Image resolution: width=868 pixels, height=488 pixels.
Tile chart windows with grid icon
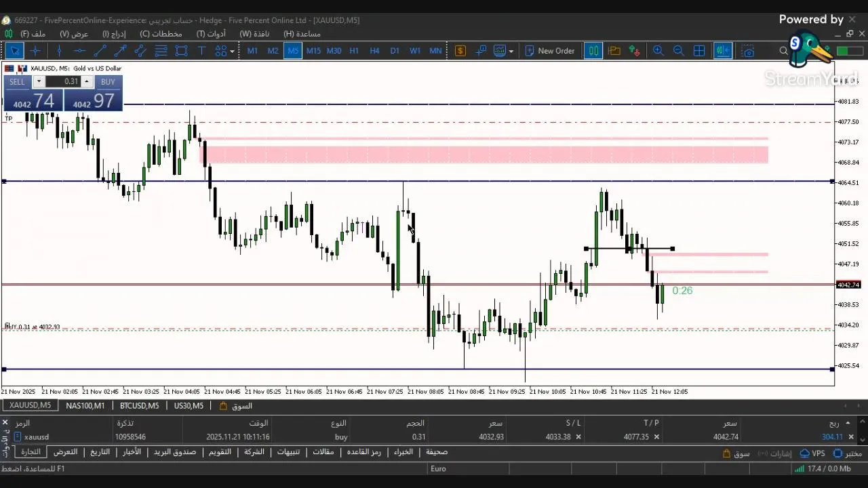(x=700, y=51)
